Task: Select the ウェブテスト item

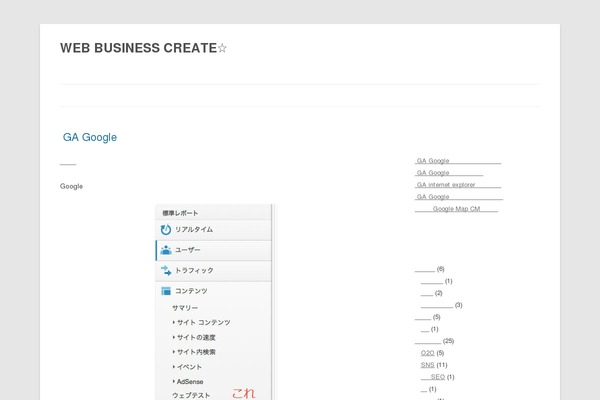Action: [191, 395]
